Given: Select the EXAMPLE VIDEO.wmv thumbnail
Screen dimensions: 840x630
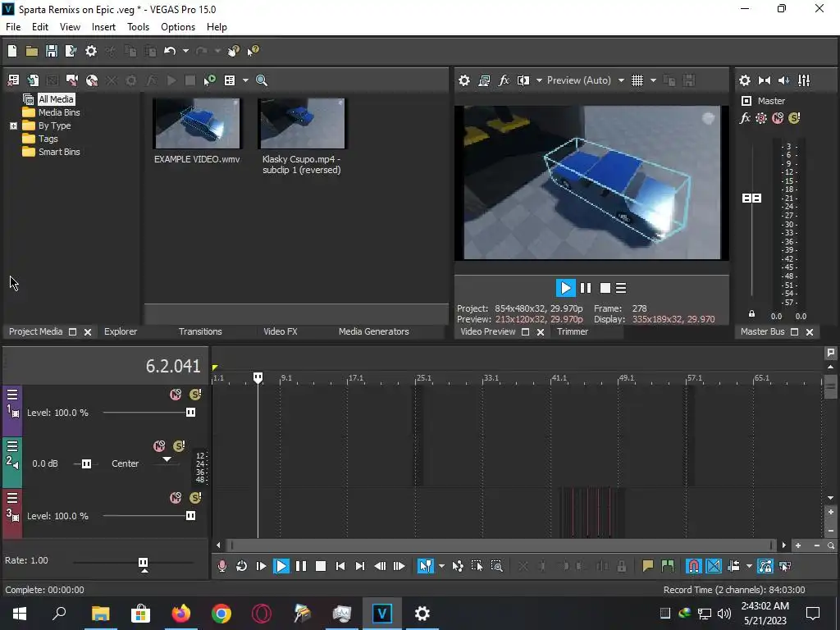Looking at the screenshot, I should pyautogui.click(x=197, y=124).
